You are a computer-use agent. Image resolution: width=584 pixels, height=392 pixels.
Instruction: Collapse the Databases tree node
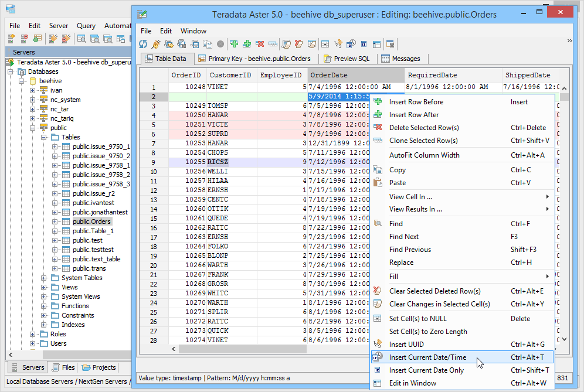[x=10, y=71]
